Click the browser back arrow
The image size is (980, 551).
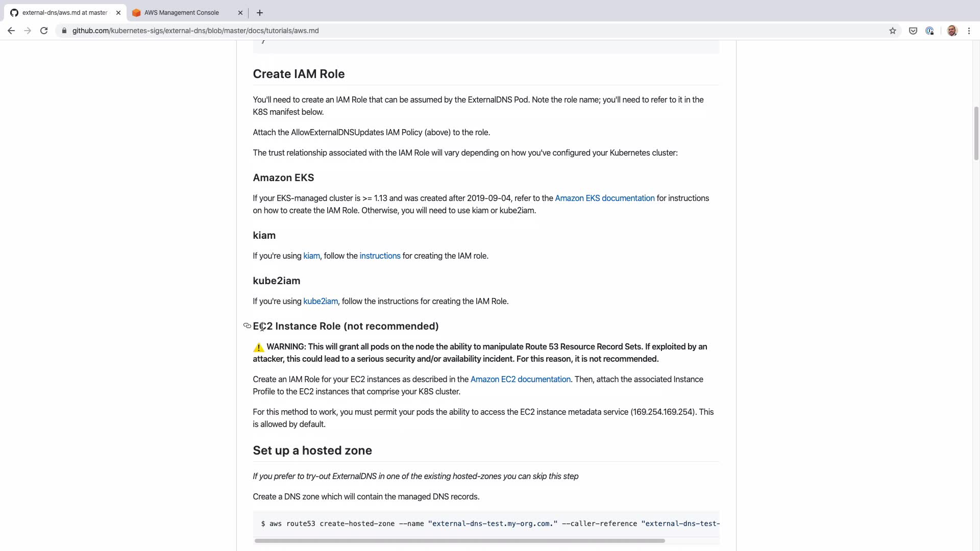[11, 31]
